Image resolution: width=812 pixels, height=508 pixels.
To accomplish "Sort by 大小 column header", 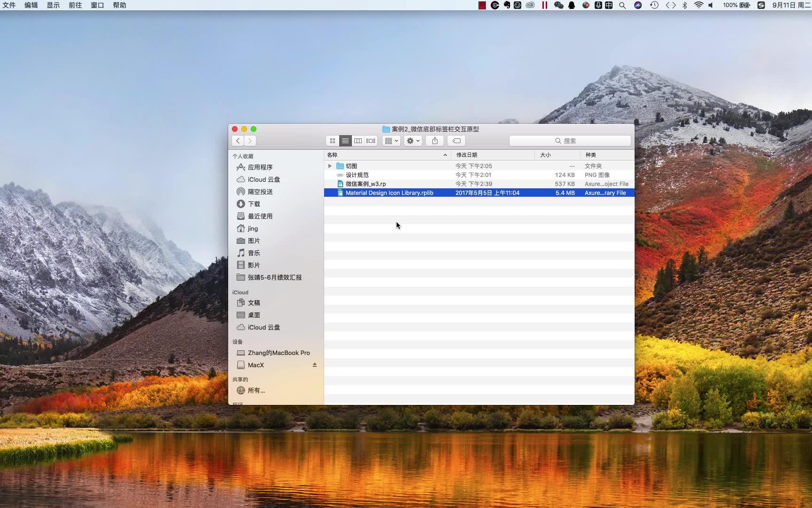I will pos(557,155).
